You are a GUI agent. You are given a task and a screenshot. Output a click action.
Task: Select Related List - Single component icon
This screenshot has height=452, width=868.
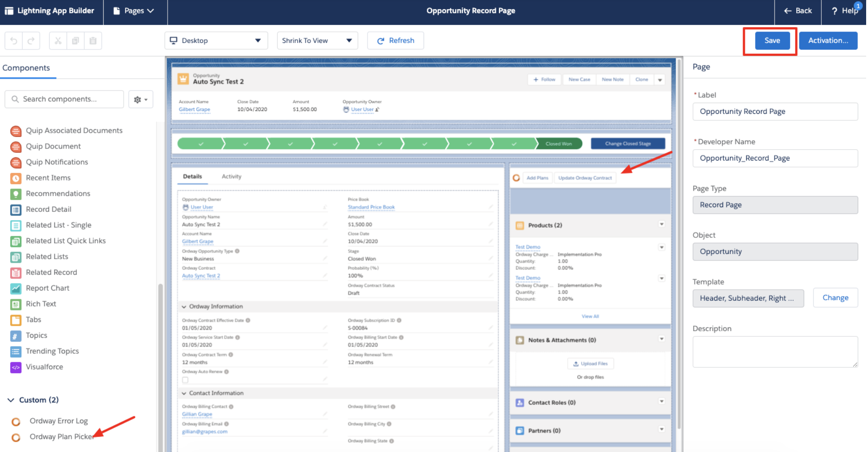tap(16, 225)
